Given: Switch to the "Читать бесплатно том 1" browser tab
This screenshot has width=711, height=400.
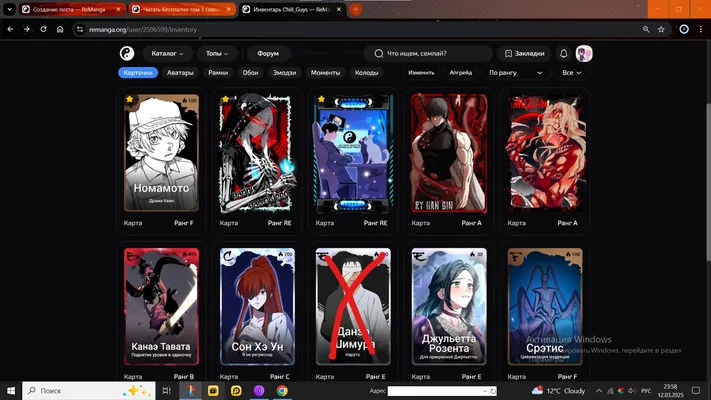Looking at the screenshot, I should [181, 9].
